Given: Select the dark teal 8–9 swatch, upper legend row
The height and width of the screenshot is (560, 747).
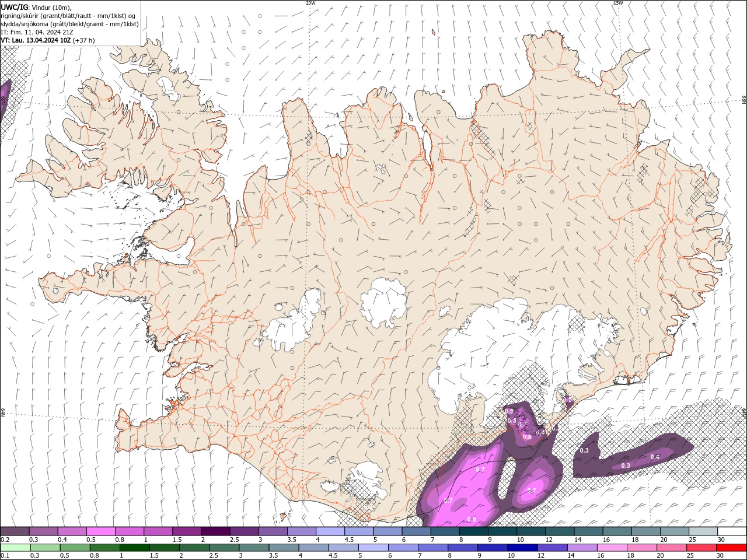Looking at the screenshot, I should click(x=474, y=531).
